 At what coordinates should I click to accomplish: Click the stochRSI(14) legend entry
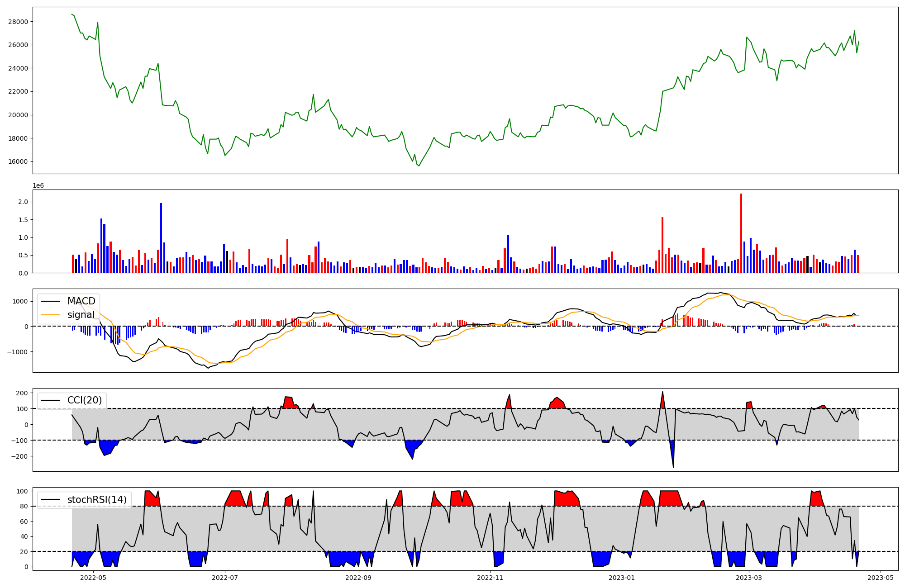[x=97, y=500]
